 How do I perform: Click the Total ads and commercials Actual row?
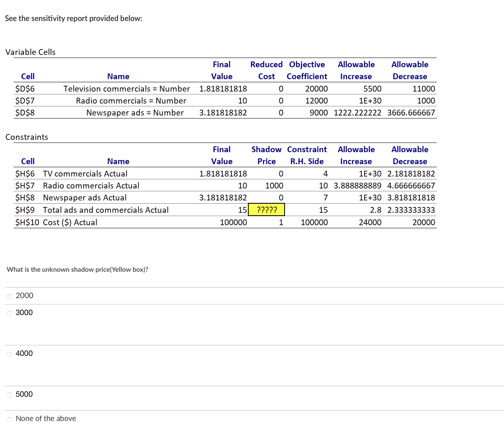click(106, 210)
